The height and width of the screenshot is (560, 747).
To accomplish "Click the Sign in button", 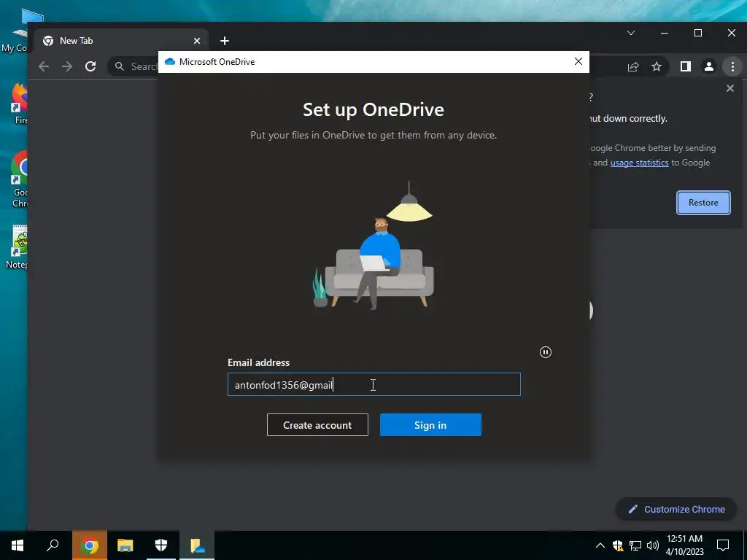I will click(x=430, y=425).
